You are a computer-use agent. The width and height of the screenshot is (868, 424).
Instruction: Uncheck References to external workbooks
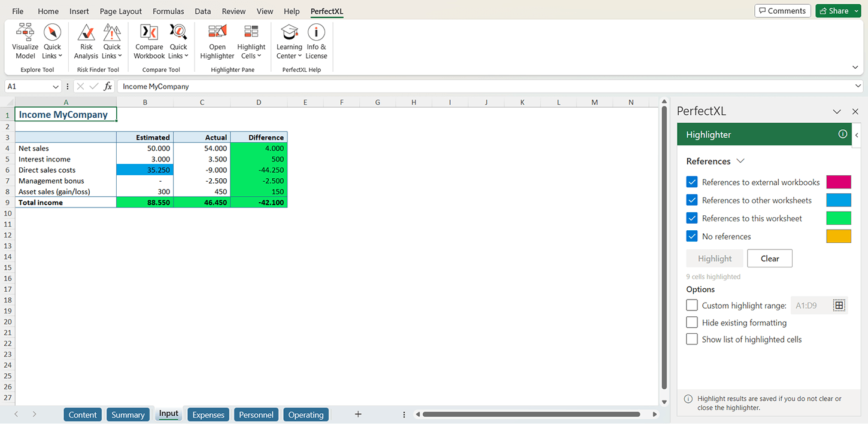692,182
